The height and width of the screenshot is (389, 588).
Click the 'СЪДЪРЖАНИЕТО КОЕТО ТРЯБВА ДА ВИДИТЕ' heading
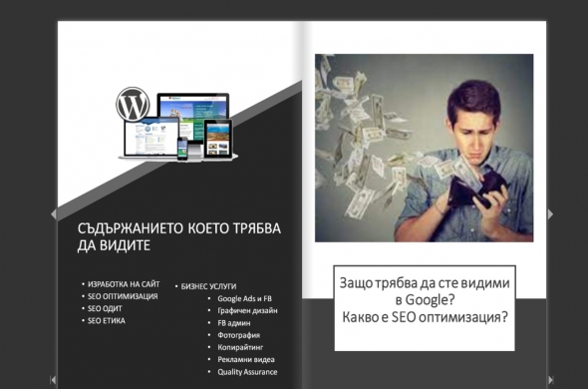[178, 236]
